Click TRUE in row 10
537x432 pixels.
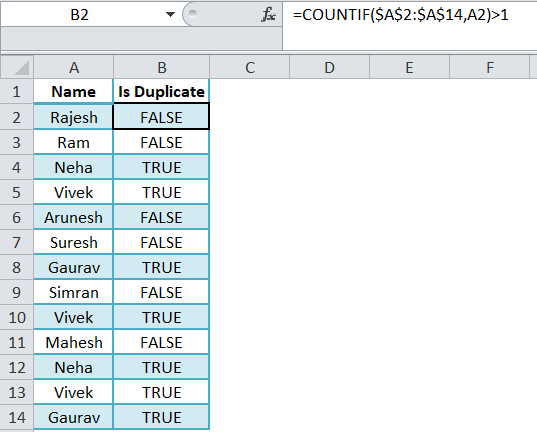(161, 317)
